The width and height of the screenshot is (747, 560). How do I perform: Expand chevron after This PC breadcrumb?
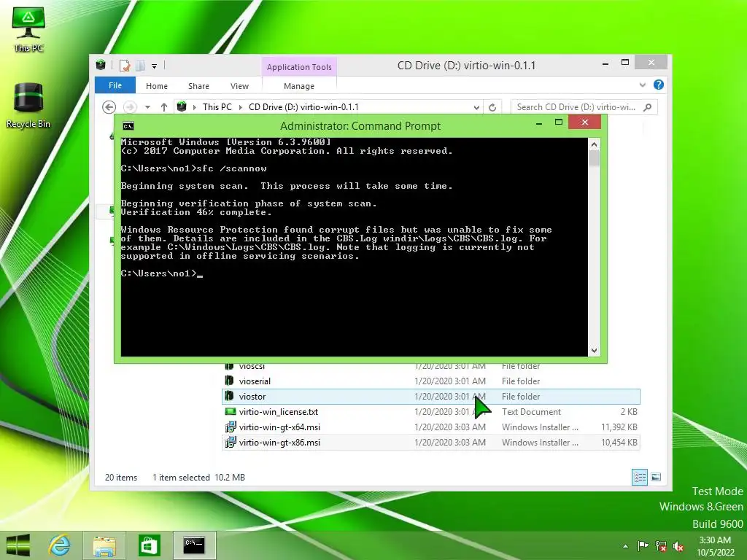pos(241,108)
